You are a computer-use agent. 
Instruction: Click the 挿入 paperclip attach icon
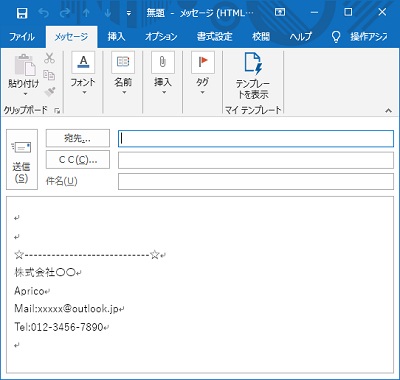click(163, 62)
